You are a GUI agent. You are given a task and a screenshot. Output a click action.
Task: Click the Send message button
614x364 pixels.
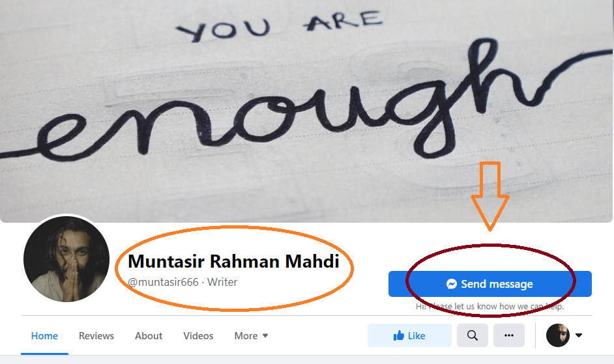490,284
